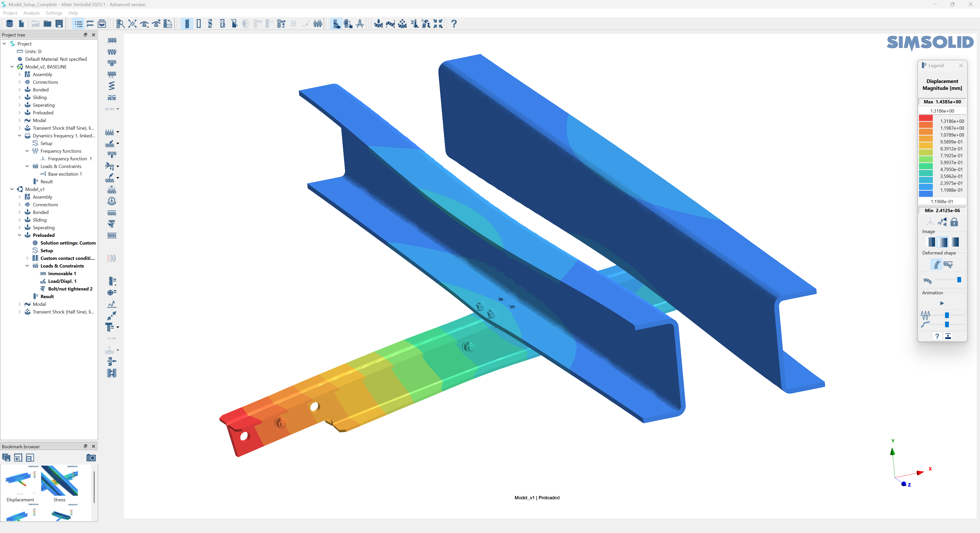This screenshot has height=533, width=980.
Task: Open the Settings menu
Action: tap(54, 13)
